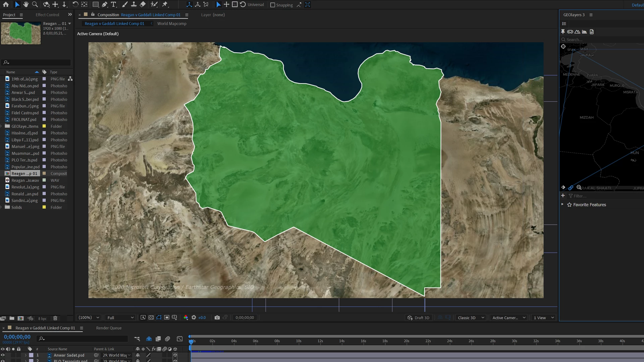This screenshot has height=362, width=644.
Task: Select the Clone Stamp tool
Action: (133, 4)
